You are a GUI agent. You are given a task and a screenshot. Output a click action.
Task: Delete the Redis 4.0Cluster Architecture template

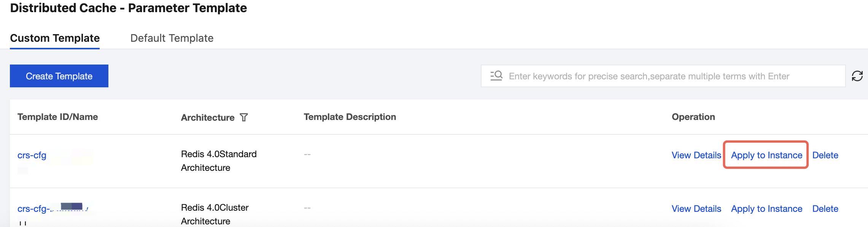pos(825,209)
